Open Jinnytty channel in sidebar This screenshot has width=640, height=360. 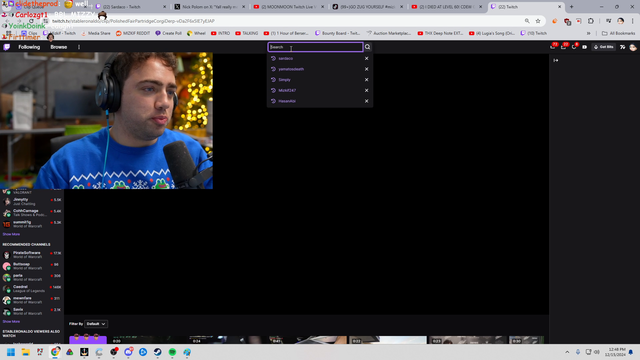32,201
